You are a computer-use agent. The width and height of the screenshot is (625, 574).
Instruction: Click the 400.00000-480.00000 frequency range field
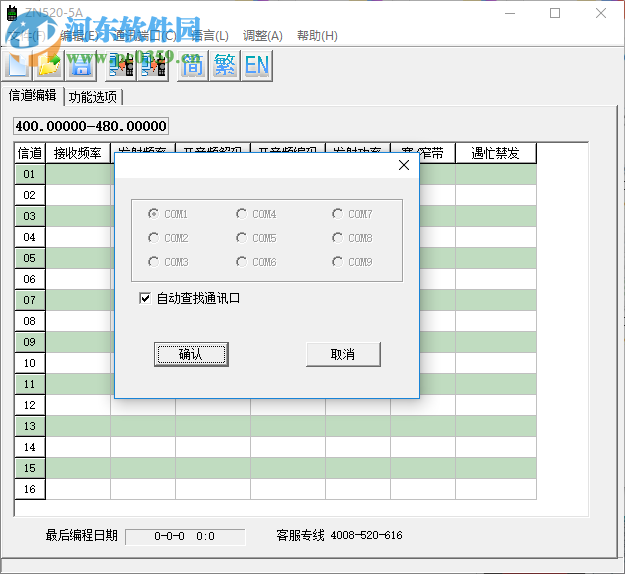point(91,126)
